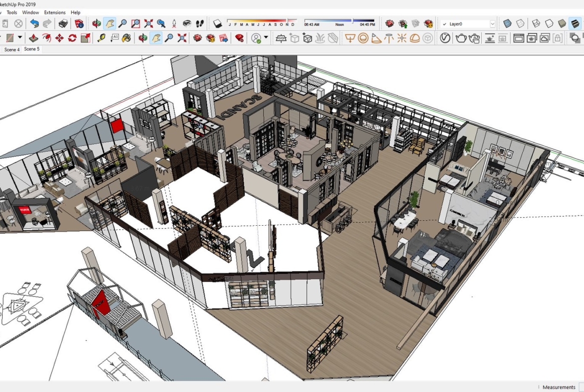Toggle shadows on or off

218,23
